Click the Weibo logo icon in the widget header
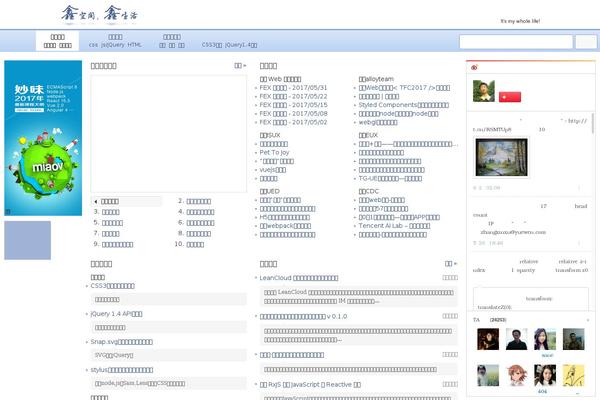 coord(474,67)
